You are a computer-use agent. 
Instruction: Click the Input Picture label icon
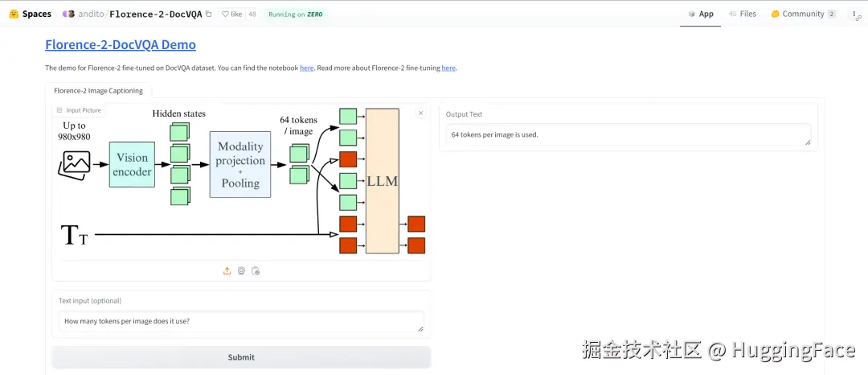(x=59, y=110)
